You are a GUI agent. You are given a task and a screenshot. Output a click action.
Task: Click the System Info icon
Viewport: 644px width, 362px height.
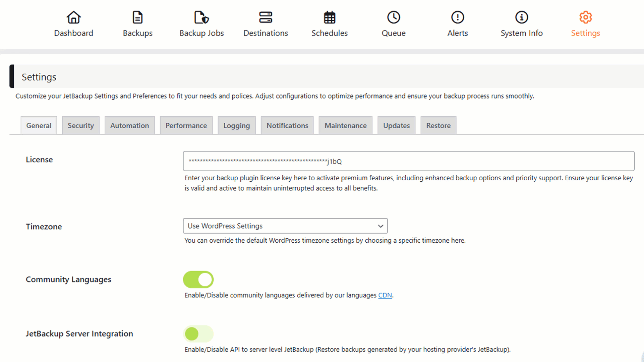522,17
